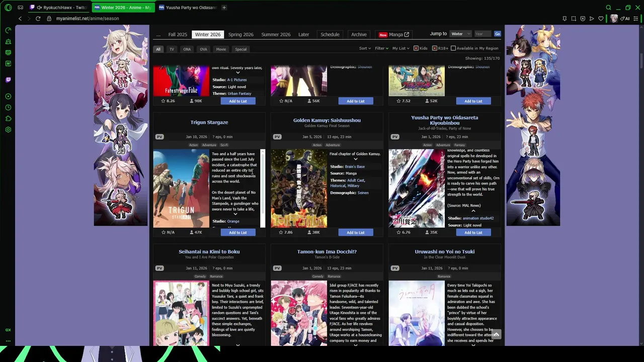Open the Sort dropdown
This screenshot has height=362, width=644.
pyautogui.click(x=365, y=48)
